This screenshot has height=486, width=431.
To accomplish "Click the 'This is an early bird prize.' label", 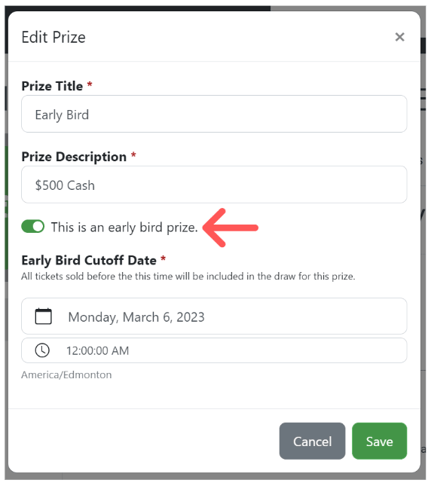I will pyautogui.click(x=124, y=227).
